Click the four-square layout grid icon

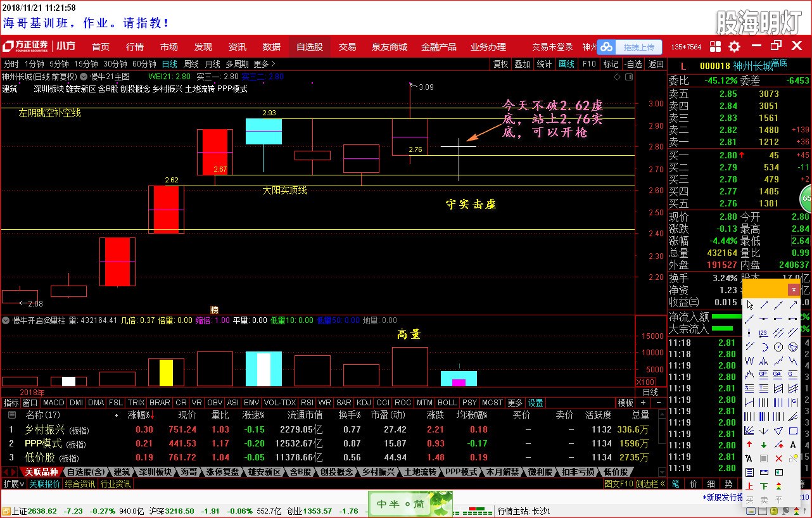[715, 46]
